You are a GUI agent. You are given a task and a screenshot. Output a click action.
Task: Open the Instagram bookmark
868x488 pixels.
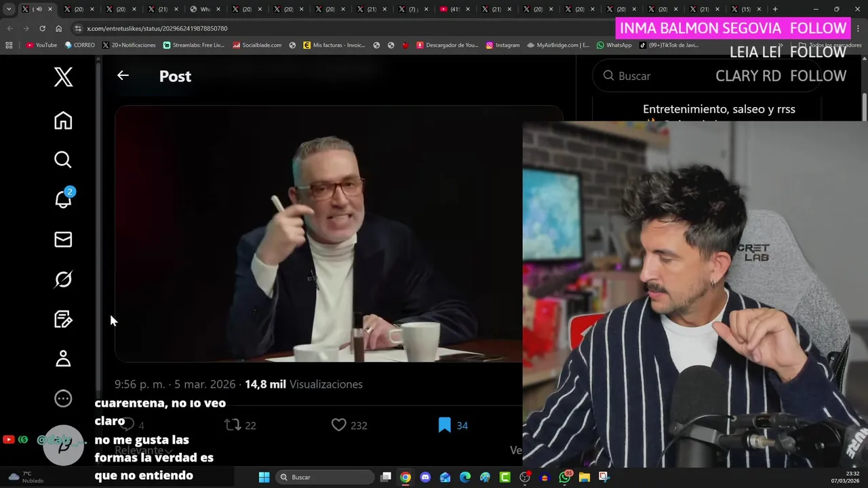502,45
